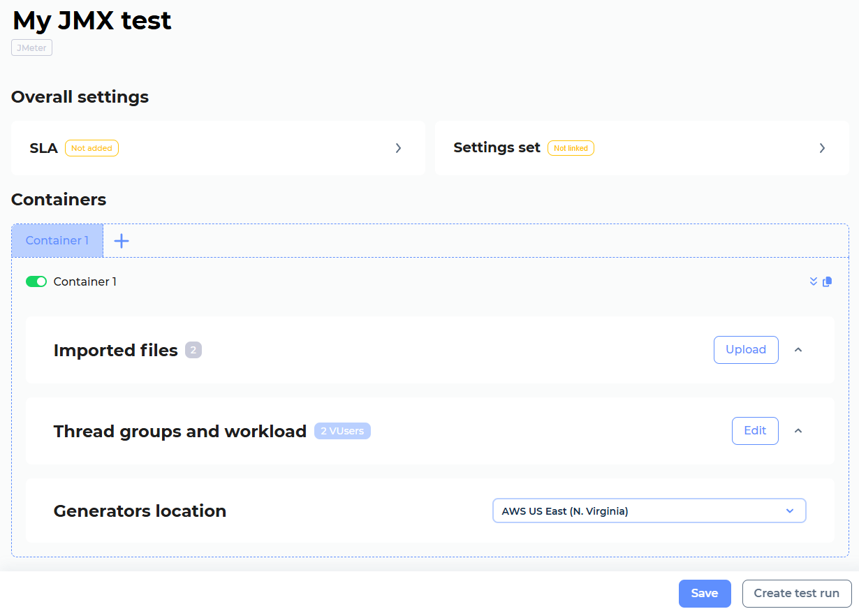
Task: Click the Not linked badge next to Settings set
Action: (571, 147)
